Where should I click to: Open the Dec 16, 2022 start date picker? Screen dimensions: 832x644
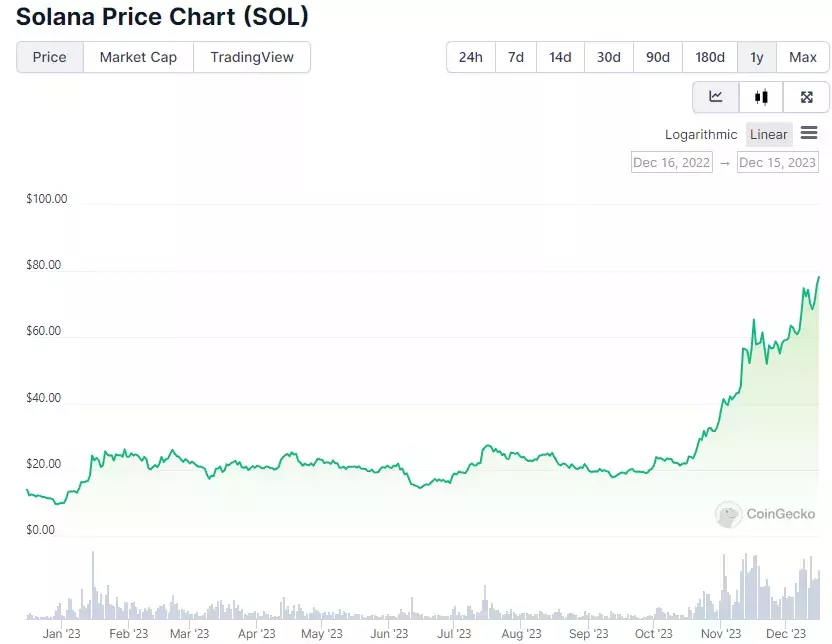(x=672, y=162)
